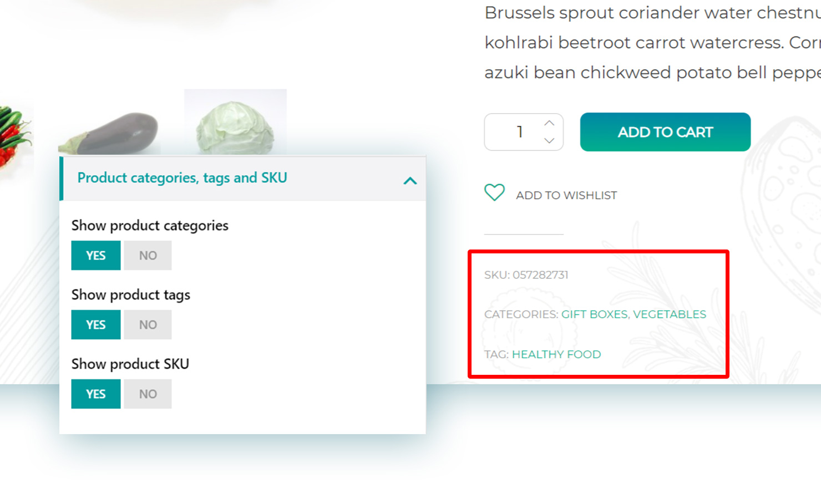
Task: Open the GIFT BOXES category link
Action: 594,314
